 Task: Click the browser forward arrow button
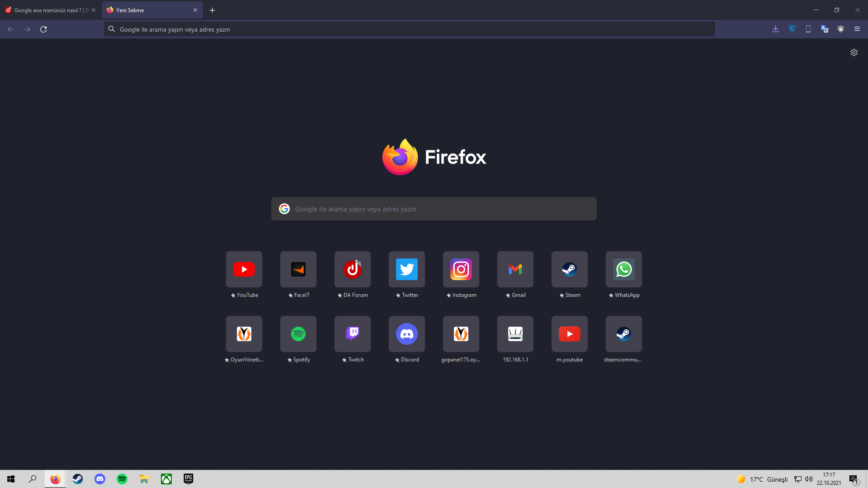click(x=27, y=29)
